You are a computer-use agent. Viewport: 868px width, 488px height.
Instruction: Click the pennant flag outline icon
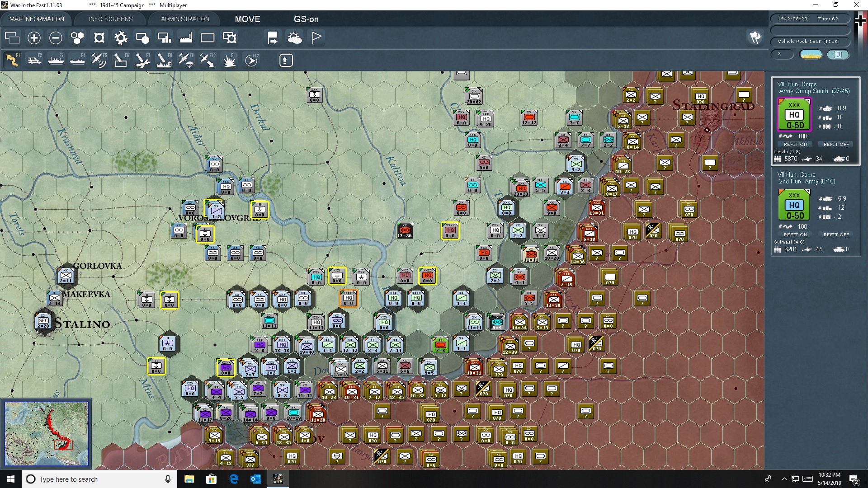(316, 38)
